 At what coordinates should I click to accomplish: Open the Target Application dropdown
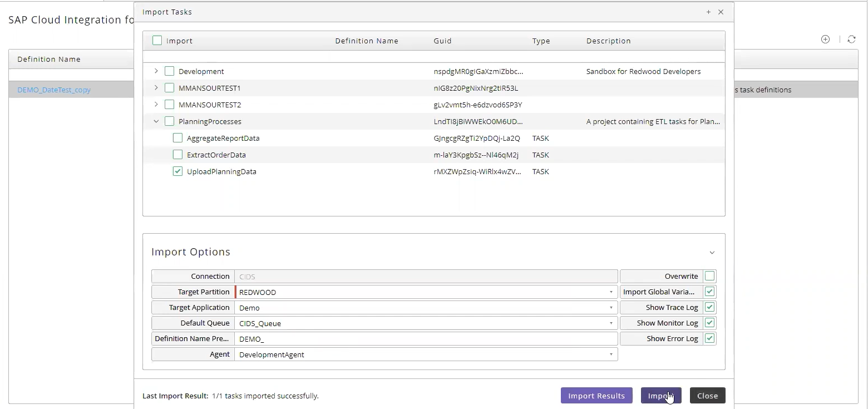pos(611,308)
